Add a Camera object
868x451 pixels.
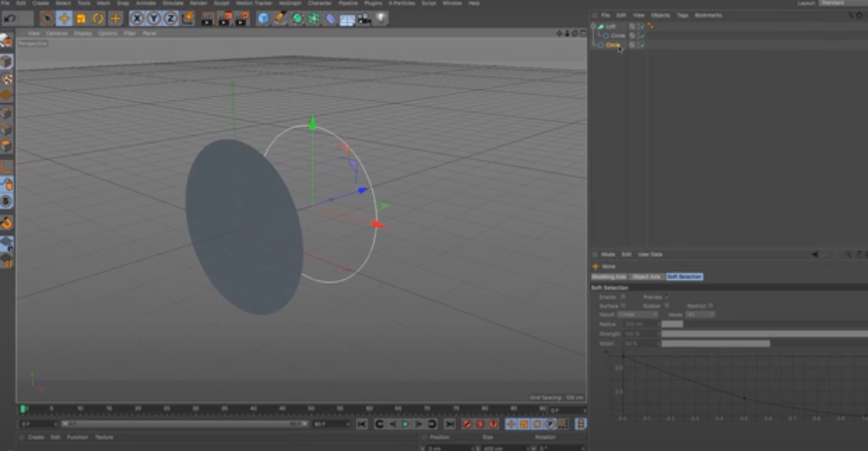pyautogui.click(x=363, y=19)
